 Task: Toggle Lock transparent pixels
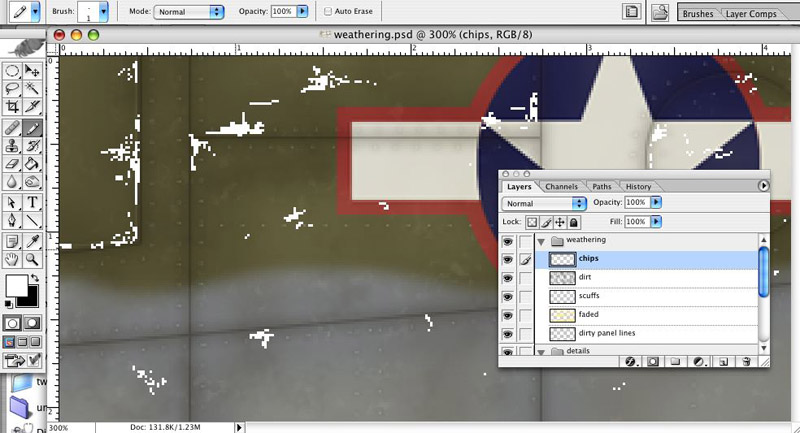[532, 222]
